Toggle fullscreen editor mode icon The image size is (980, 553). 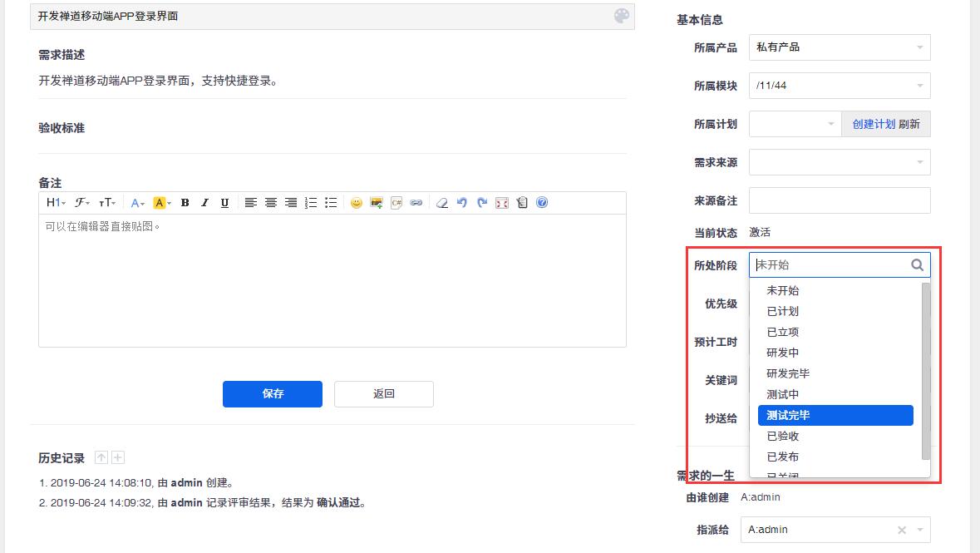(502, 203)
